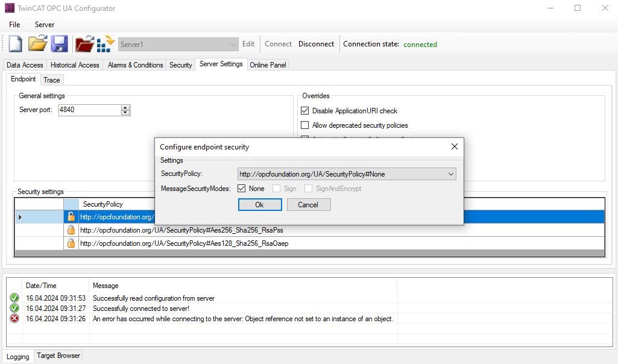Confirm the dialog with Ok
This screenshot has height=364, width=618.
259,205
